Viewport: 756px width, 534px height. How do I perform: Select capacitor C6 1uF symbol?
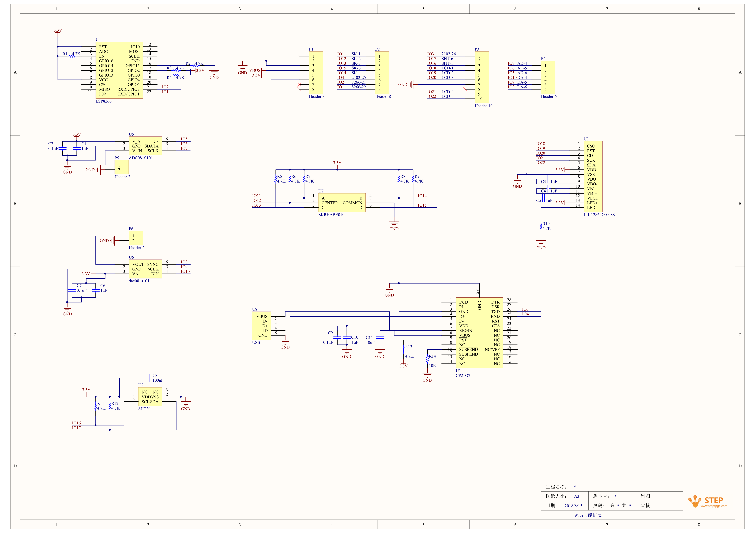point(96,290)
